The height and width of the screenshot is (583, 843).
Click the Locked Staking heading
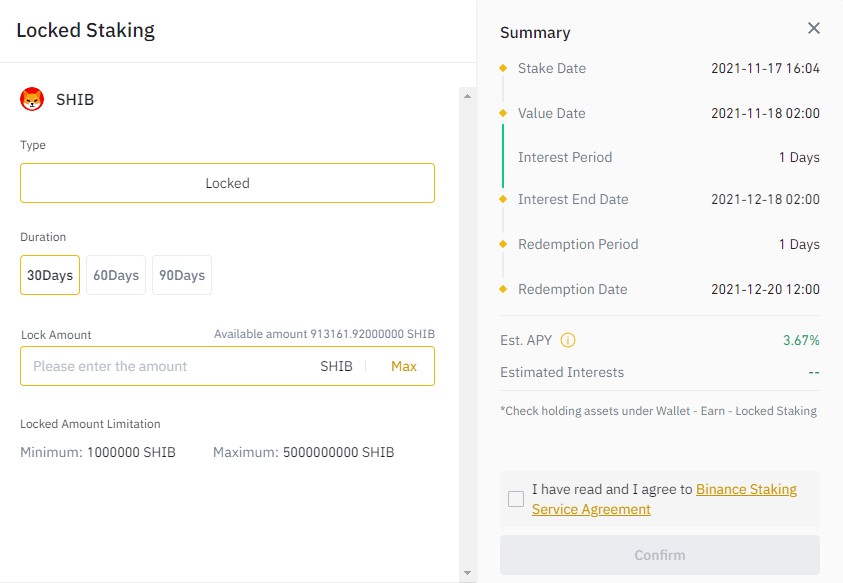tap(85, 30)
